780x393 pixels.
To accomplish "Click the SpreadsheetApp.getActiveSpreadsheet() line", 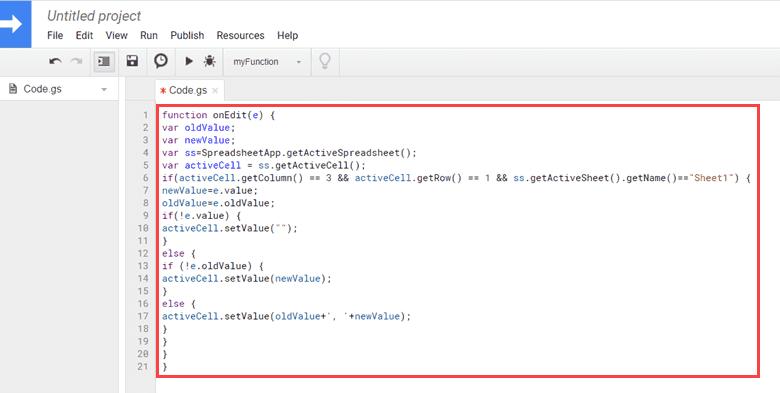I will click(x=290, y=153).
